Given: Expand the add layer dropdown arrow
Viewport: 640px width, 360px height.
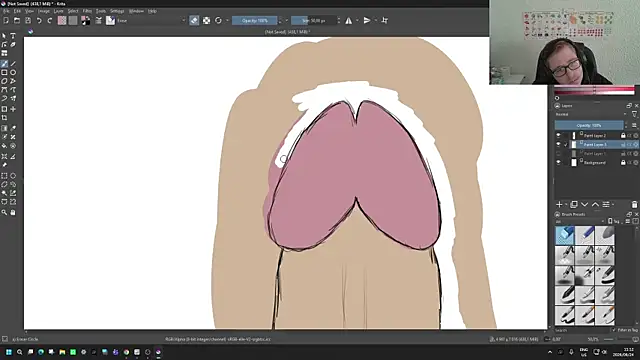Looking at the screenshot, I should point(566,204).
